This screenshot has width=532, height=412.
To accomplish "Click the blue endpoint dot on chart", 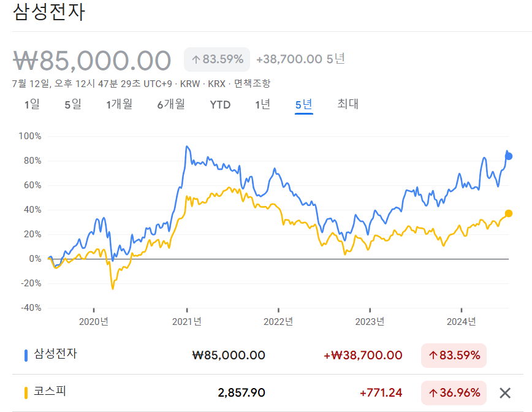I will click(509, 156).
